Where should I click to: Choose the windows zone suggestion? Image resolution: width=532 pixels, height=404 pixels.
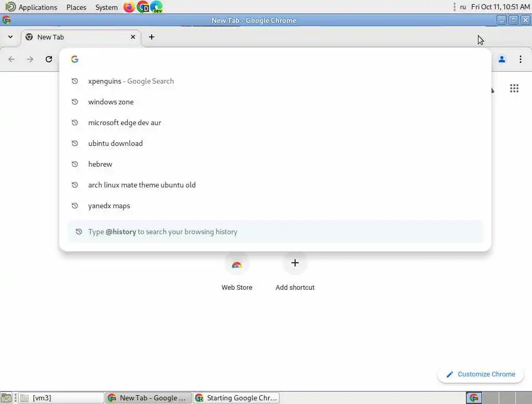pos(275,102)
